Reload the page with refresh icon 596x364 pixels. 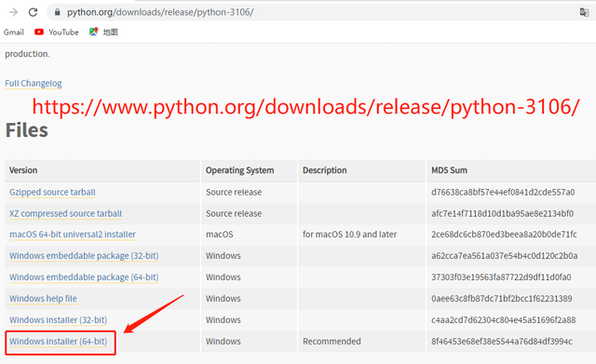(x=34, y=12)
